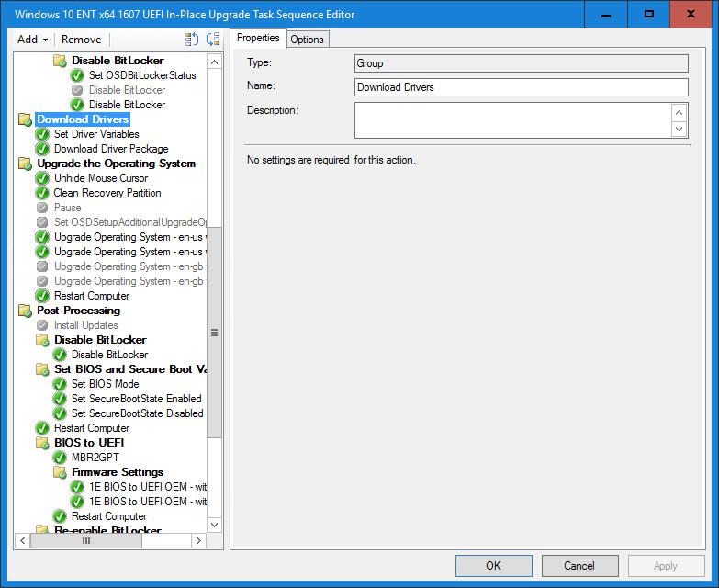
Task: Click the grey icon beside Install Updates
Action: tap(42, 325)
